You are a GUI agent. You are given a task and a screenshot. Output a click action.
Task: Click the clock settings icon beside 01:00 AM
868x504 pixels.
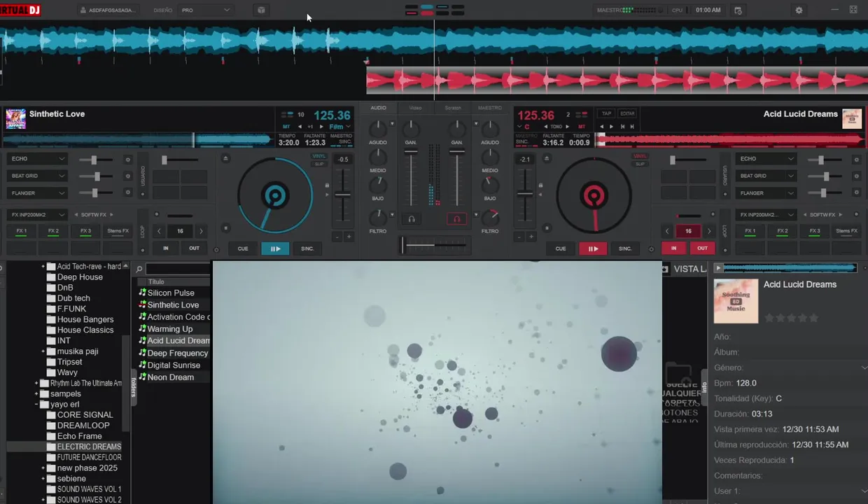coord(738,10)
